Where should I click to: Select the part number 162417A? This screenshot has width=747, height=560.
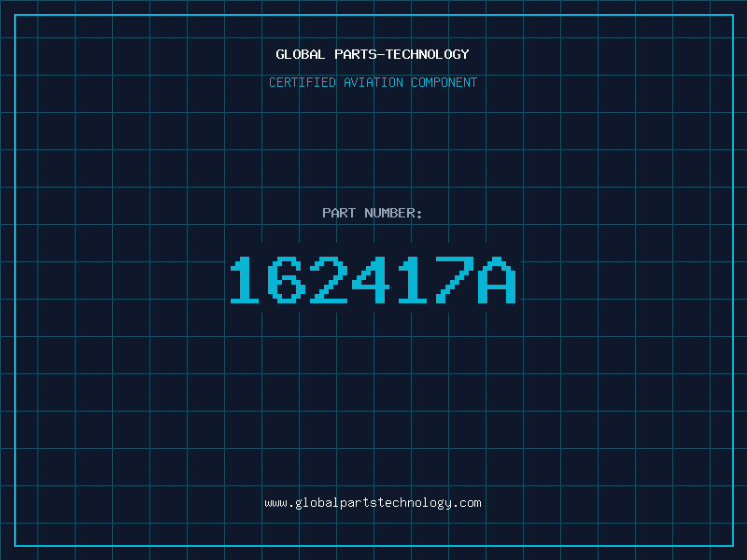(373, 280)
